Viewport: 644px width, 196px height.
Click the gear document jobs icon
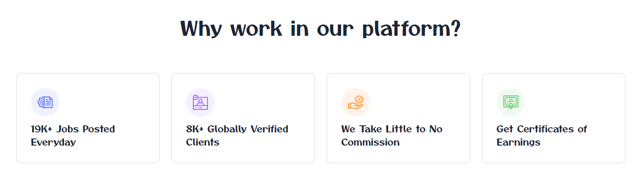click(45, 102)
